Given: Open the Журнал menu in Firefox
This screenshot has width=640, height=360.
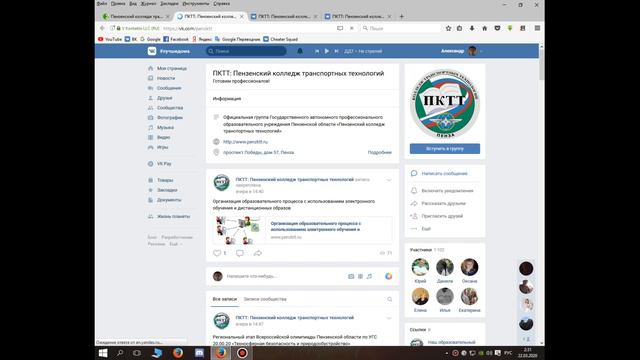Looking at the screenshot, I should pyautogui.click(x=148, y=4).
